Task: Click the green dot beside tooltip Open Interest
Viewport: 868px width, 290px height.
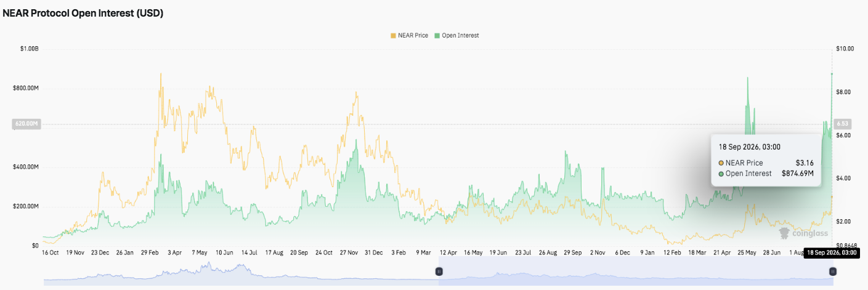Action: [x=721, y=174]
